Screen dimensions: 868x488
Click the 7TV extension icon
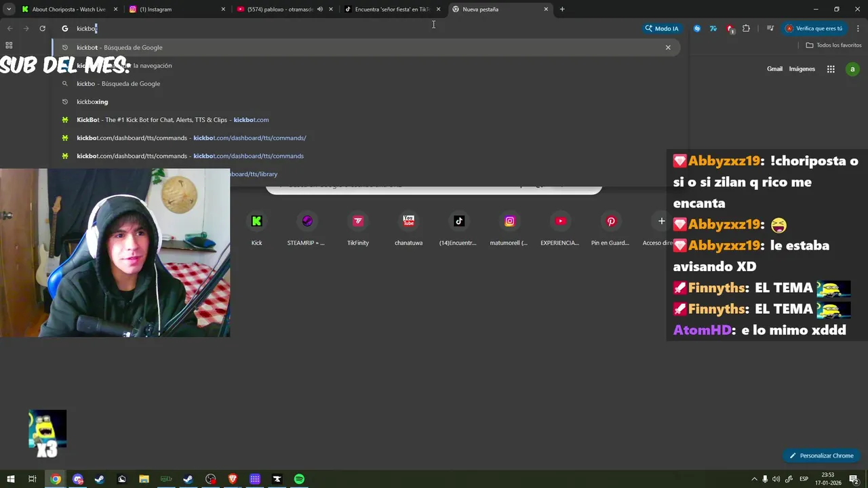coord(713,28)
